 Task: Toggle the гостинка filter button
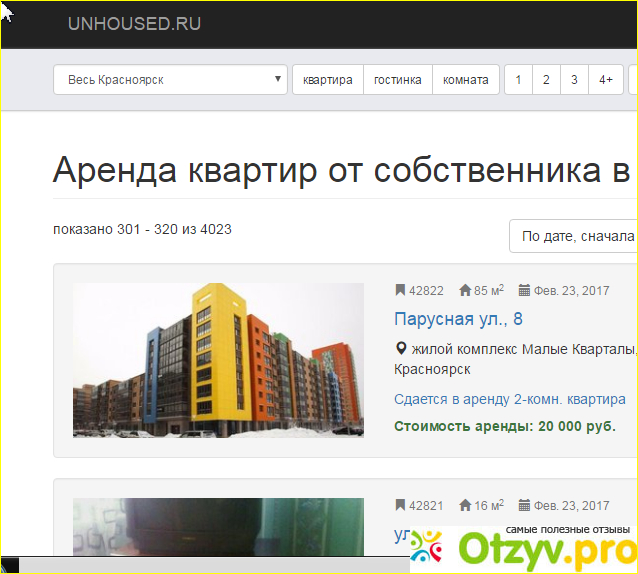pos(397,80)
